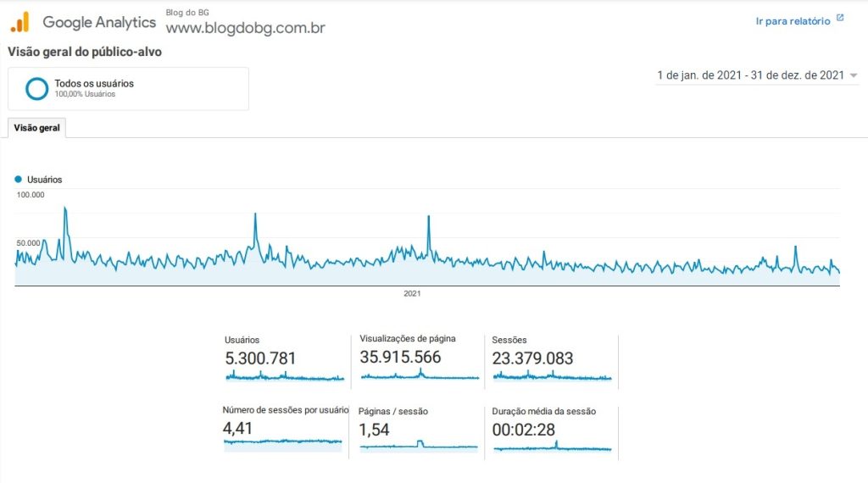Viewport: 868px width, 483px height.
Task: Select the Páginas / sessão sparkline
Action: [x=419, y=446]
